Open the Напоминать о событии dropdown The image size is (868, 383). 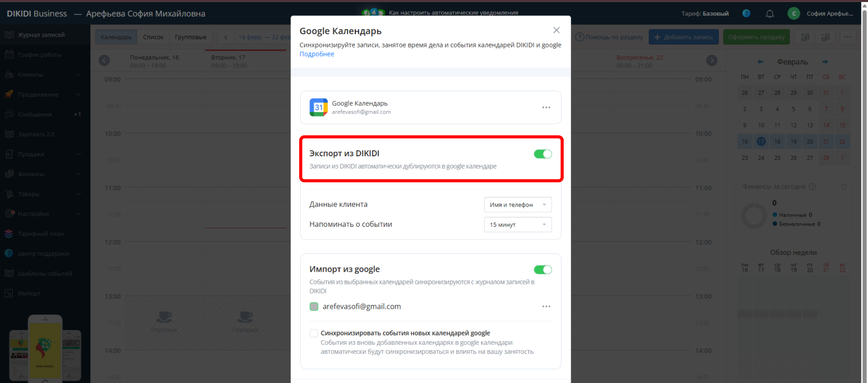click(517, 225)
